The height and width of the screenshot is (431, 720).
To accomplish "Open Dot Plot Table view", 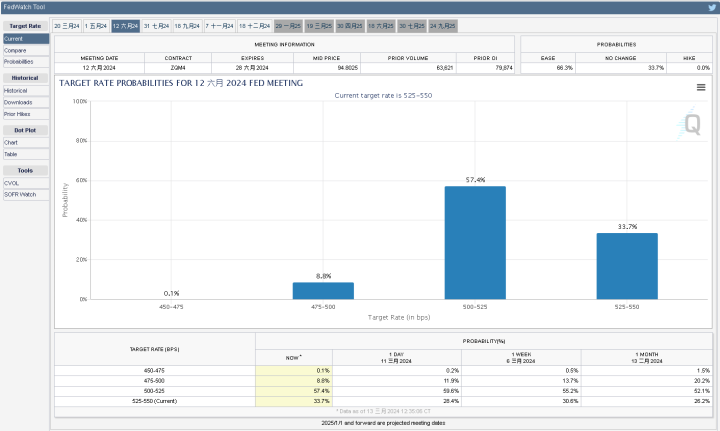I will click(x=26, y=155).
